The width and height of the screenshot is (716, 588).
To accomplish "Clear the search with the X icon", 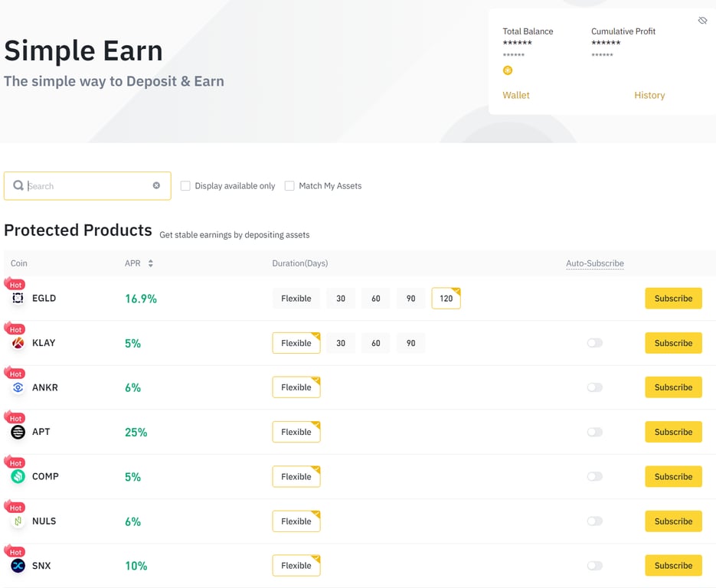I will 155,185.
